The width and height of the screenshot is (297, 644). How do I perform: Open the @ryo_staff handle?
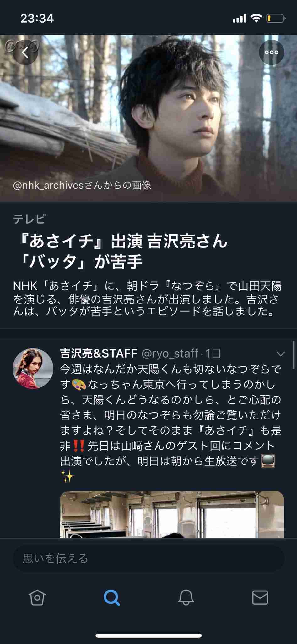pyautogui.click(x=170, y=353)
